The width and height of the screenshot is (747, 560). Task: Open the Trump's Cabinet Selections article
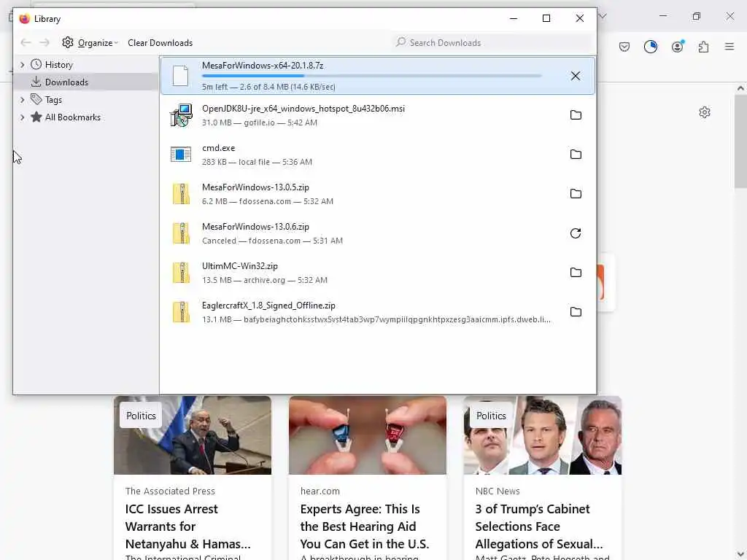click(539, 526)
